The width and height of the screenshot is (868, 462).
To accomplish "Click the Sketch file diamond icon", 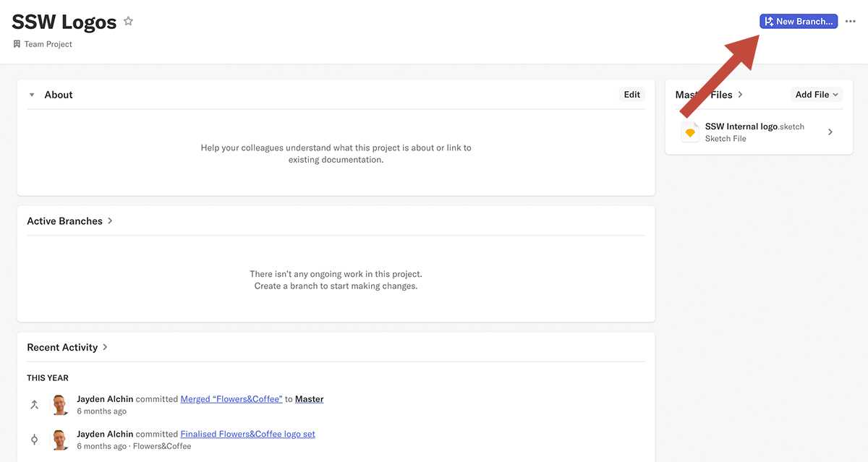I will pyautogui.click(x=690, y=132).
